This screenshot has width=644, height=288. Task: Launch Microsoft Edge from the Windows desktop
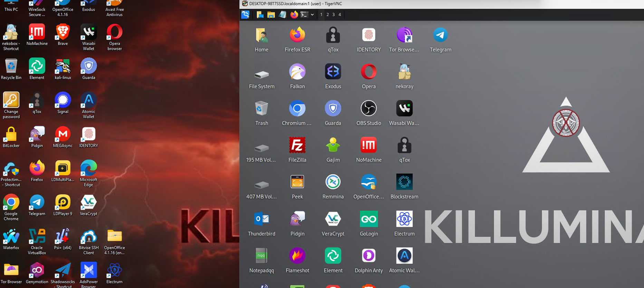pyautogui.click(x=89, y=173)
